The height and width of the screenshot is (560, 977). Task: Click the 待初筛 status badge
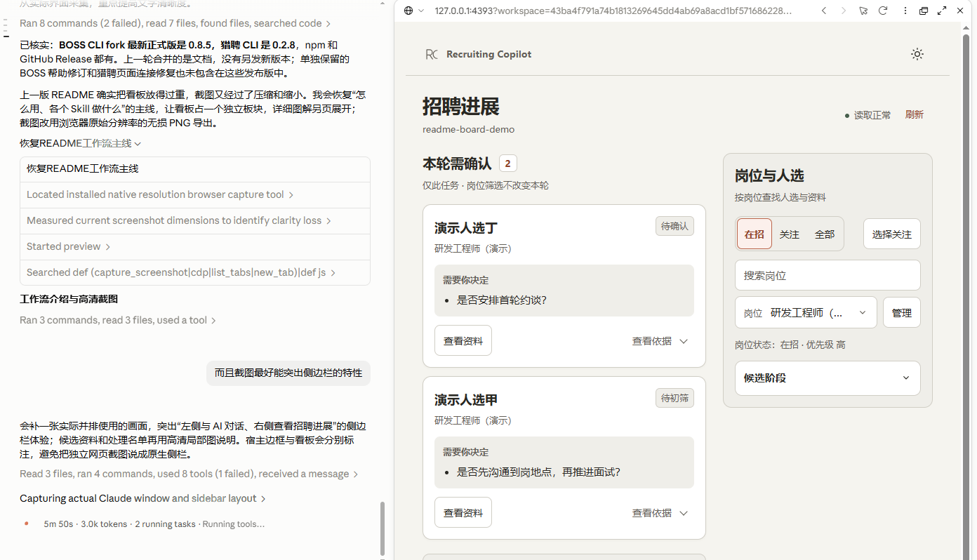tap(674, 398)
